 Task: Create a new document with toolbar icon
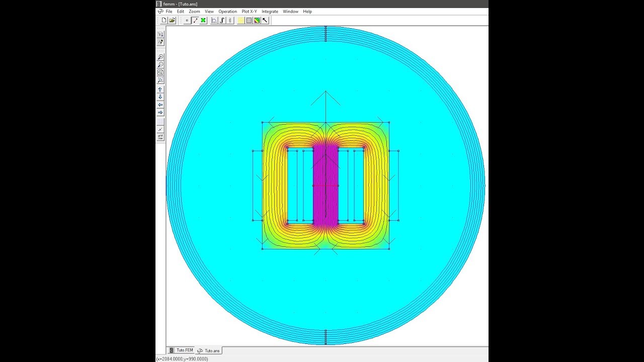tap(164, 20)
